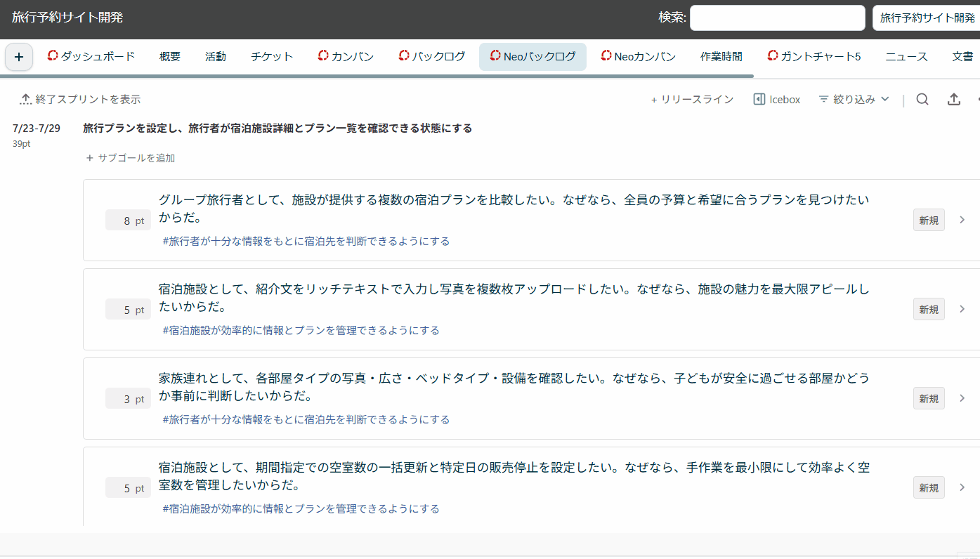Select the Neoバックログ tab
980x559 pixels.
[x=533, y=57]
